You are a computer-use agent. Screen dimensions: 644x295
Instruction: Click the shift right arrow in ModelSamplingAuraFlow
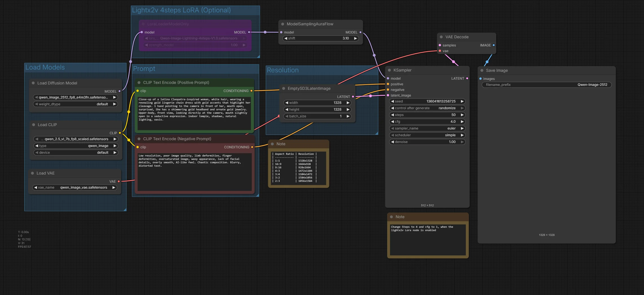coord(356,38)
